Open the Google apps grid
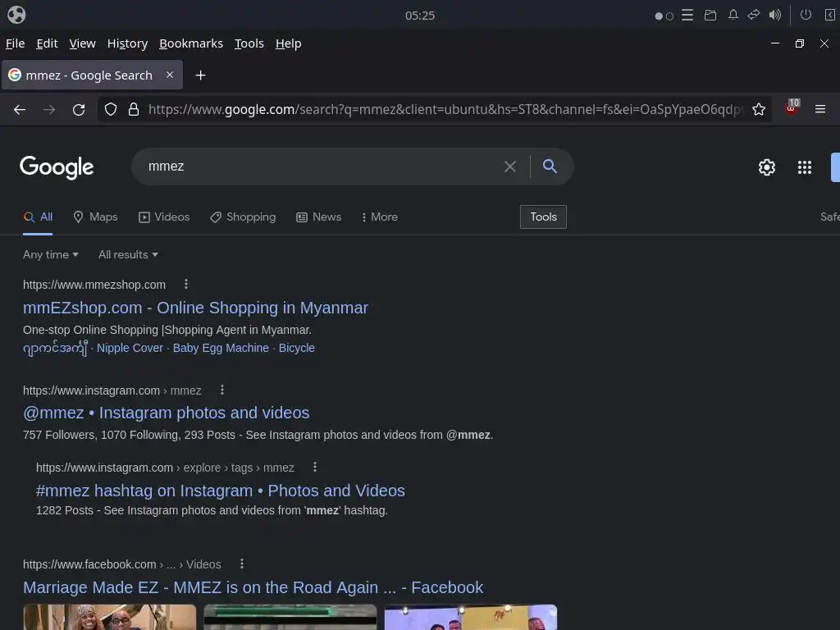Screen dimensions: 840x630 805,167
